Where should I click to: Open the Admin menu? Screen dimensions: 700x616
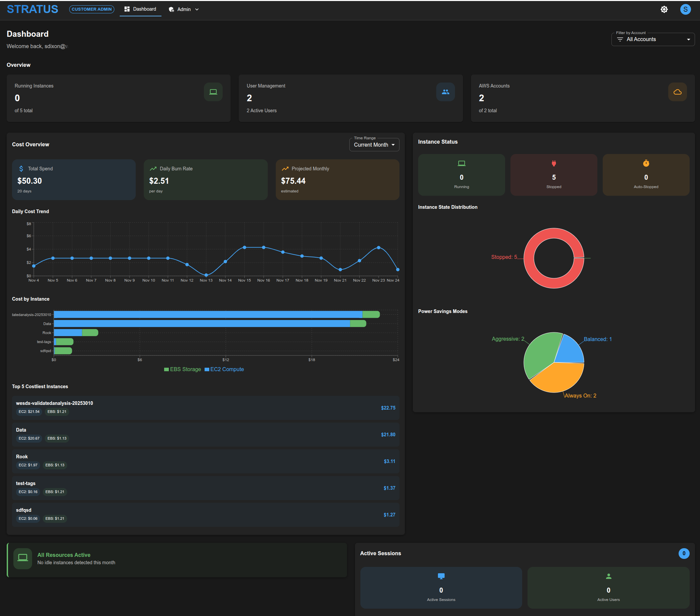point(184,9)
